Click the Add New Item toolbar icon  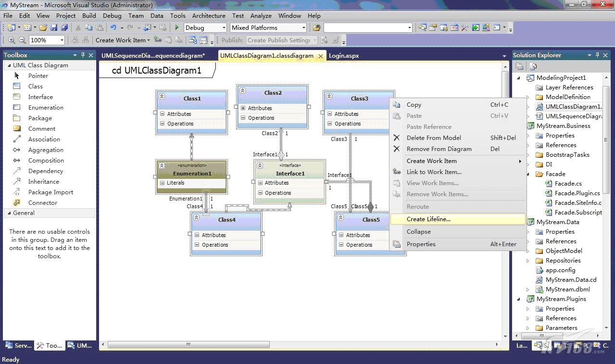point(27,28)
